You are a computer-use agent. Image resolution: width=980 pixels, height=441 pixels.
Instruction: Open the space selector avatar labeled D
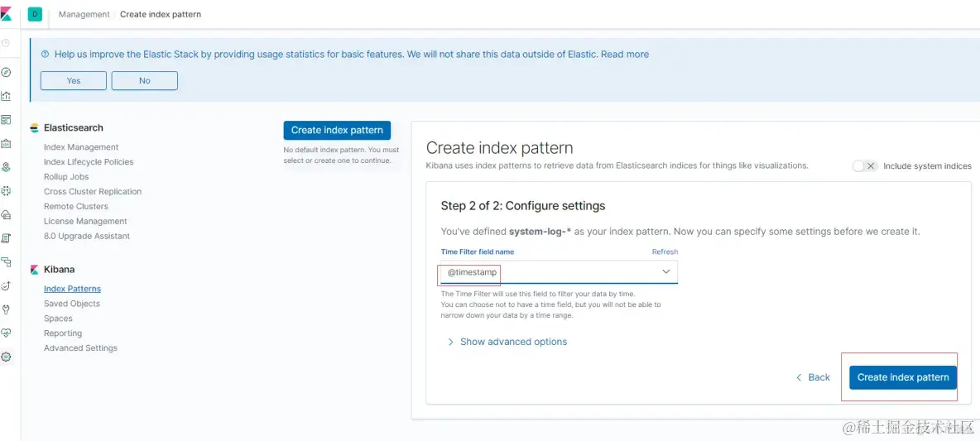pyautogui.click(x=35, y=14)
